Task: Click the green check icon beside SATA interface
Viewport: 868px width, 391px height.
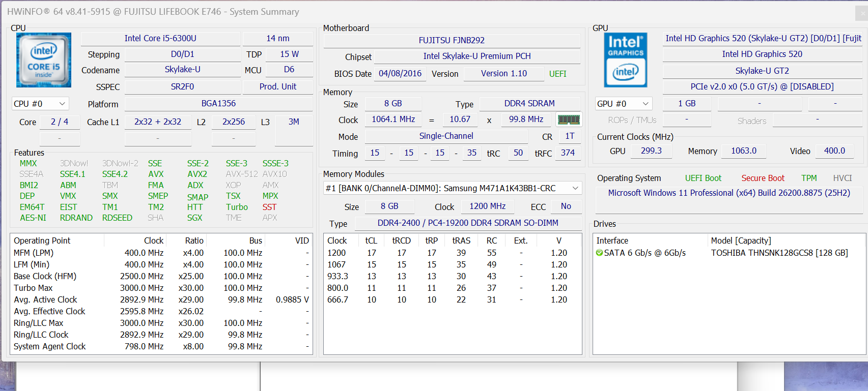Action: (600, 253)
